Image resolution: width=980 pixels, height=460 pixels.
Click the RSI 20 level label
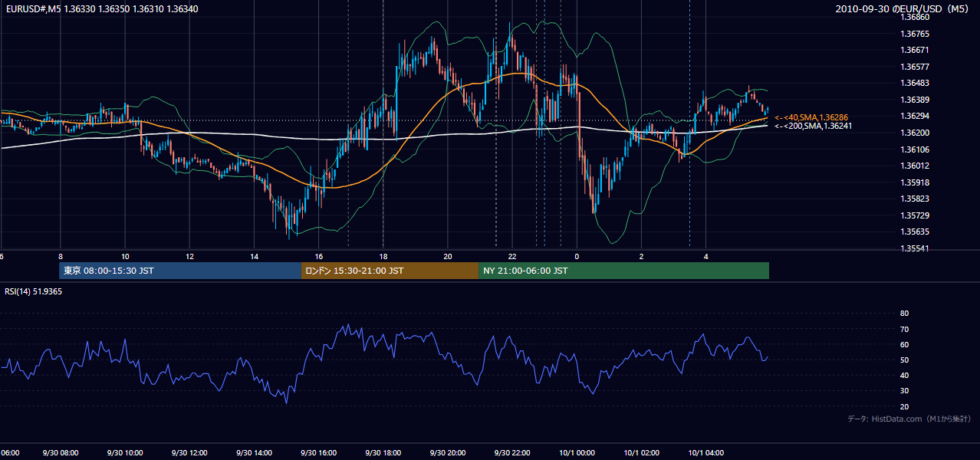coord(904,407)
